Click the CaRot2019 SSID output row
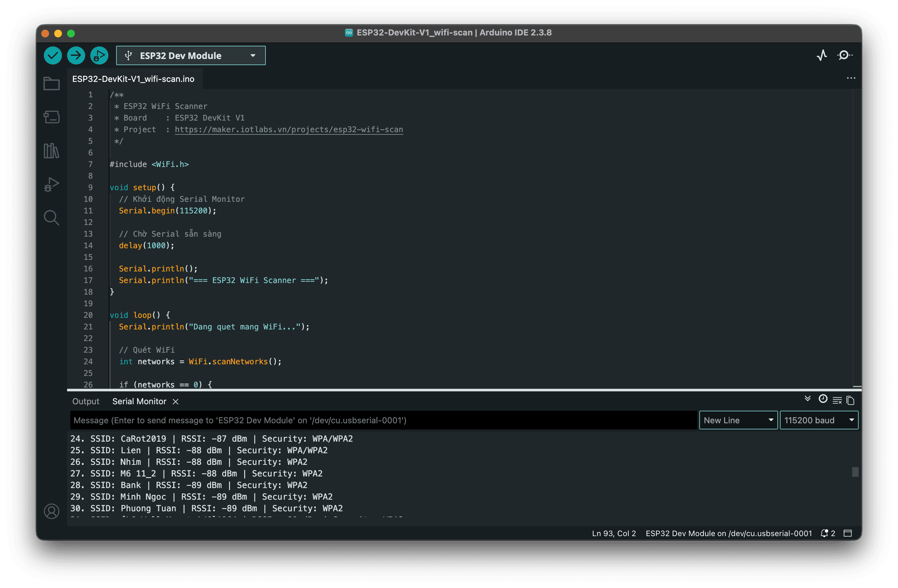This screenshot has height=588, width=898. (211, 439)
